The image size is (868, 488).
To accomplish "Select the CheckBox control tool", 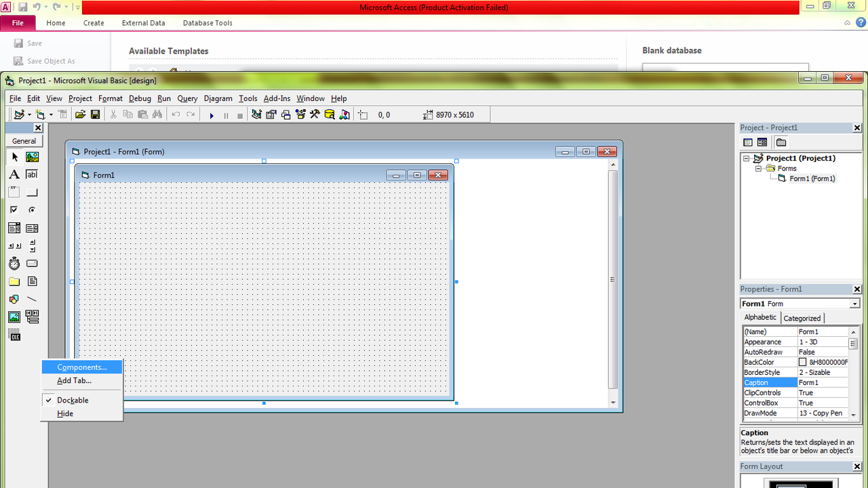I will pyautogui.click(x=14, y=210).
